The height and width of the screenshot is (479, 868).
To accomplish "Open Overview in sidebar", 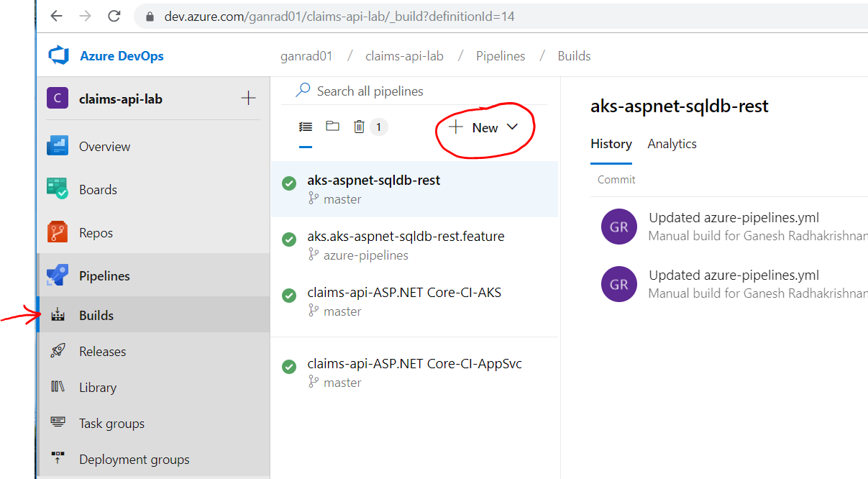I will click(153, 146).
